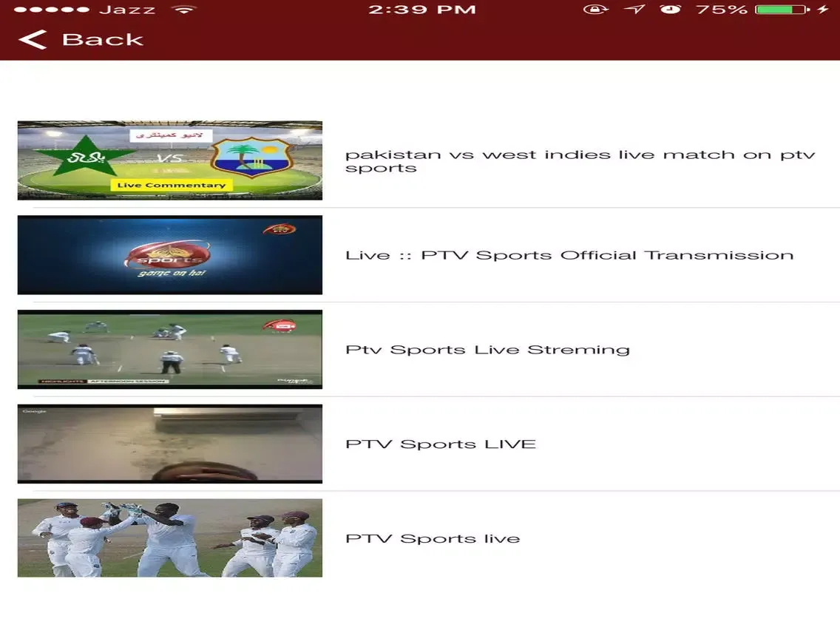Open PTV Sports game on hai thumbnail
The image size is (840, 630).
(170, 255)
